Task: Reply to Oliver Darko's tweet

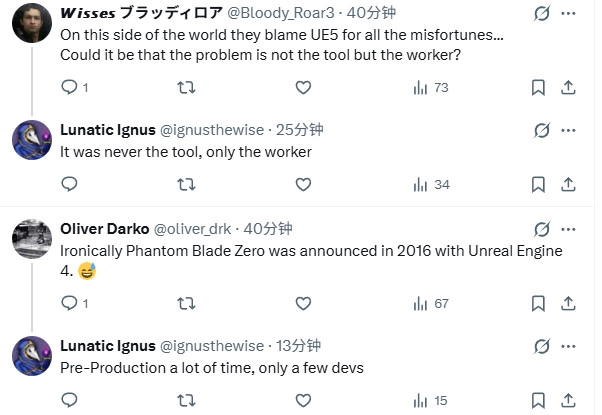Action: (x=70, y=303)
